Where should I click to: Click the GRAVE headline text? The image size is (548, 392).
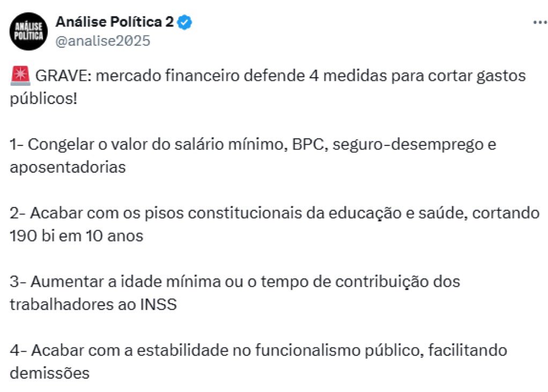(268, 87)
